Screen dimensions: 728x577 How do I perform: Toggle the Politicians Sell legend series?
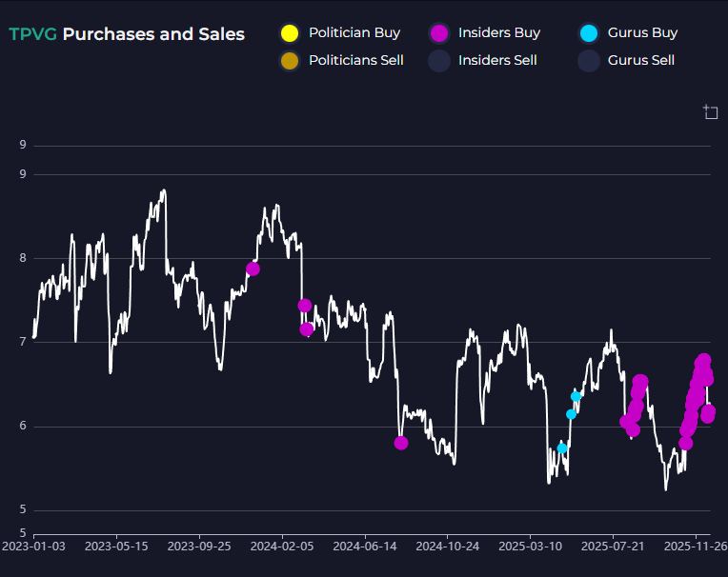(291, 61)
